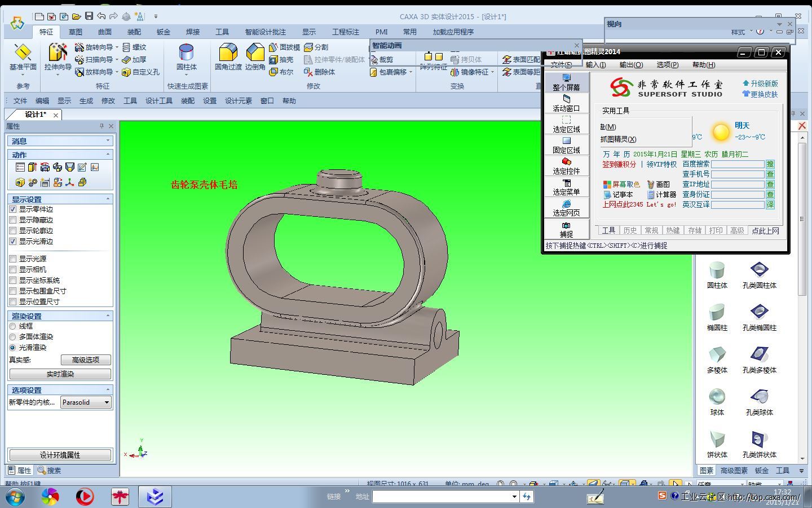Viewport: 812px width, 508px height.
Task: Click the 升级新版 link
Action: [760, 84]
